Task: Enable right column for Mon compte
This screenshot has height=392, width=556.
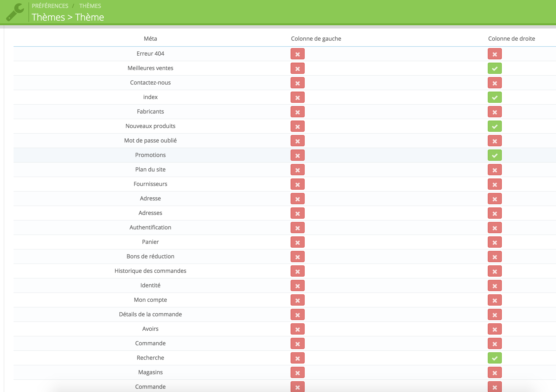Action: point(495,300)
